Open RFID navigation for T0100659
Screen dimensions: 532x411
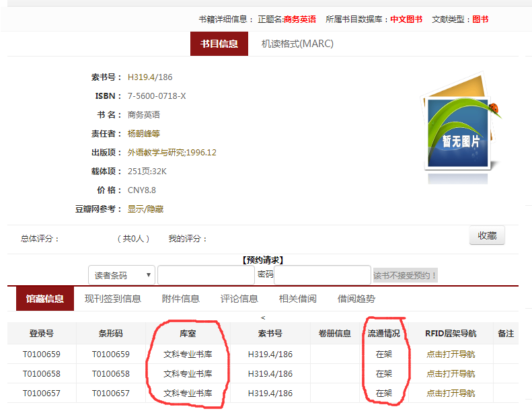pos(451,354)
